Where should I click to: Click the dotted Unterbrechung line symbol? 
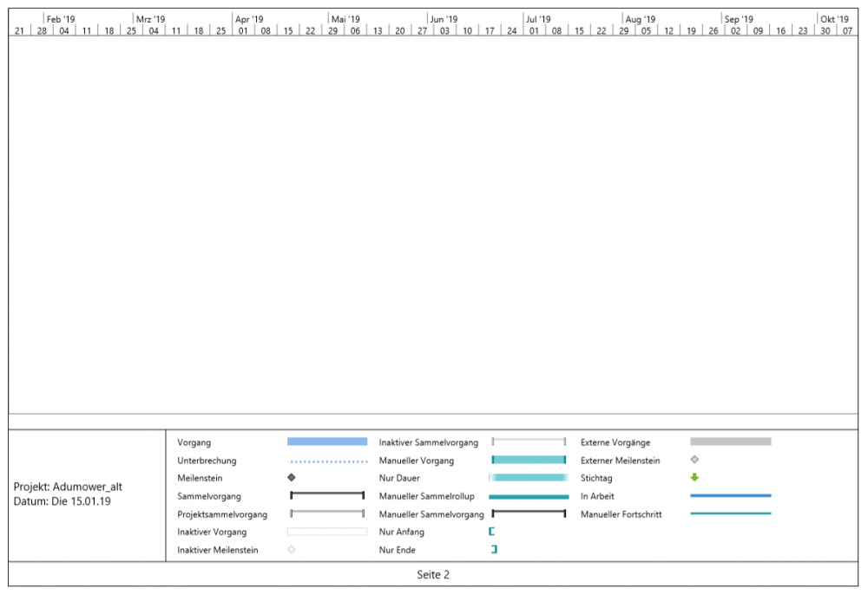point(327,461)
